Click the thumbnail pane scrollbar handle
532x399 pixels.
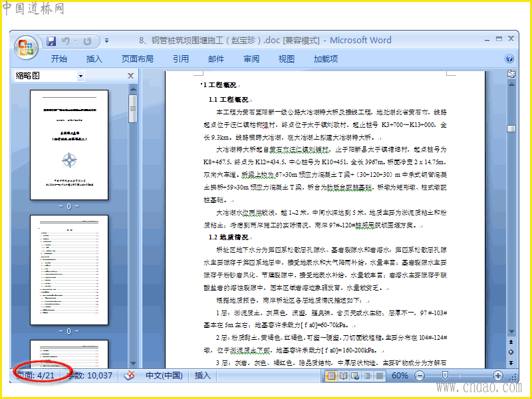coord(133,108)
